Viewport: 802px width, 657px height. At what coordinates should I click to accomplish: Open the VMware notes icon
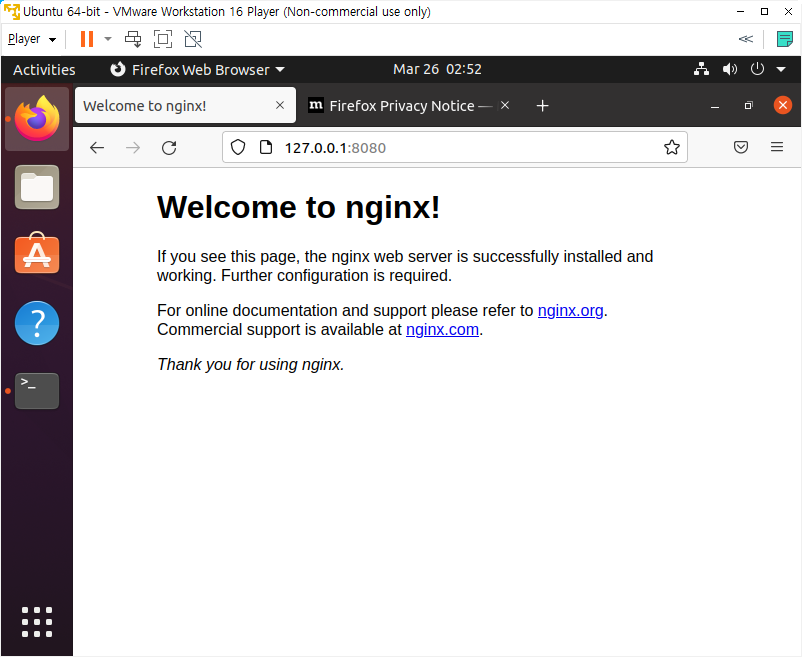(x=784, y=39)
